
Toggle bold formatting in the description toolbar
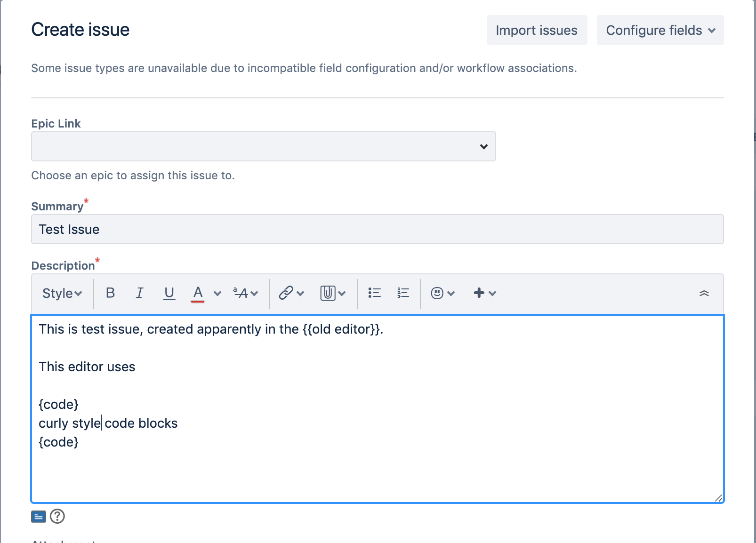pyautogui.click(x=111, y=293)
